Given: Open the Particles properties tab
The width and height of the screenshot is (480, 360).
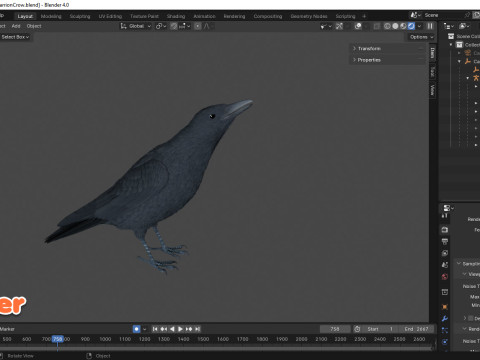Looking at the screenshot, I should point(445,330).
